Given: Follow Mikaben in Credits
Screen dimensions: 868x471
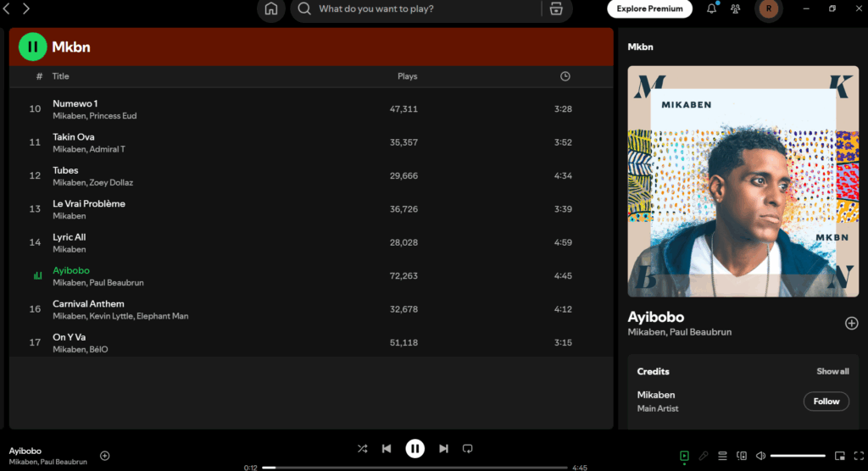Looking at the screenshot, I should pyautogui.click(x=826, y=402).
